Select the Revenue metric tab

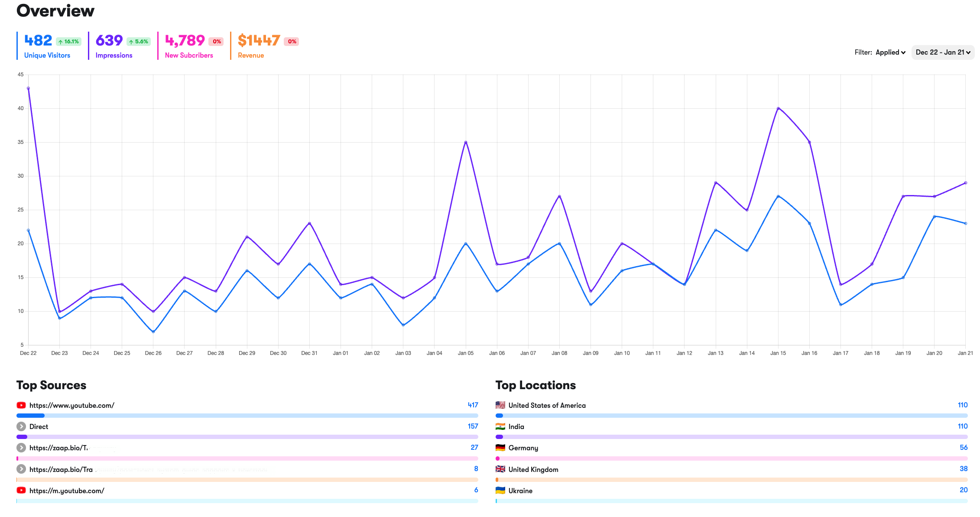coord(251,55)
